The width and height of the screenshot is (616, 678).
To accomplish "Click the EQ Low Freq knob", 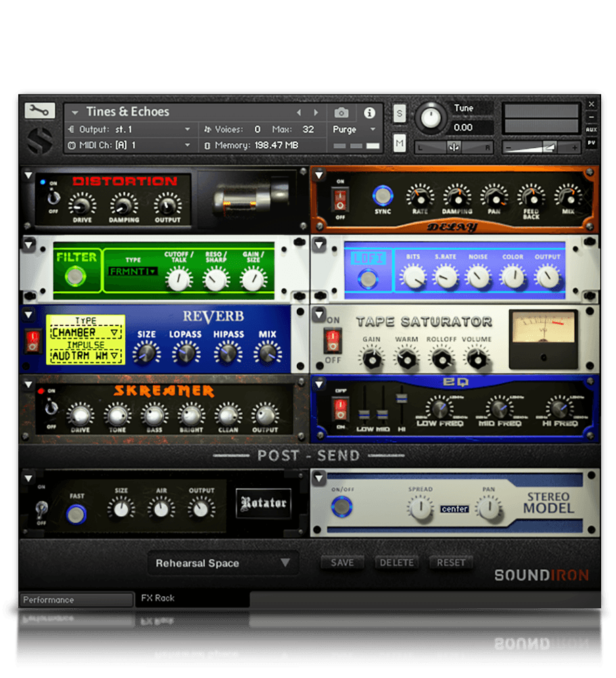I will (440, 408).
